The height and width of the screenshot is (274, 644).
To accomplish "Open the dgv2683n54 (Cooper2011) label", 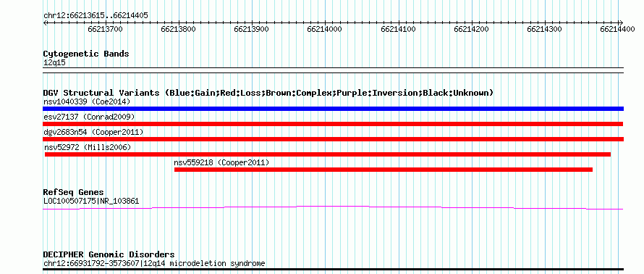I will coord(93,132).
